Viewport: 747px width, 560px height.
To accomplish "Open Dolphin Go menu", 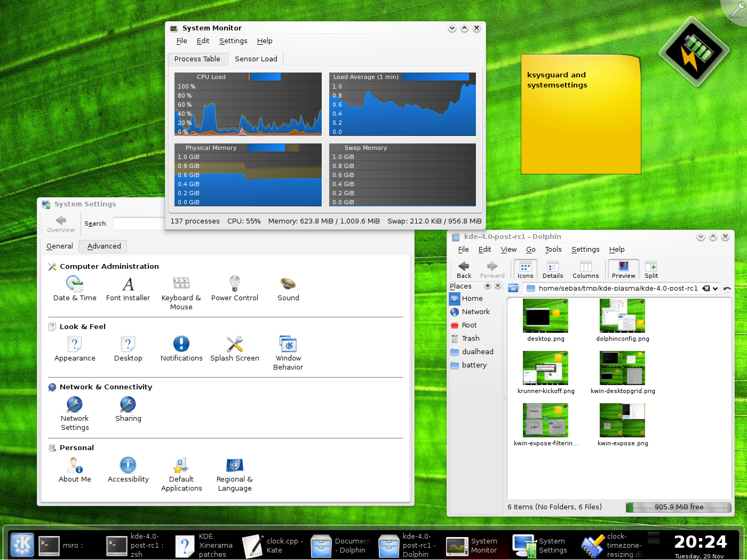I will (531, 250).
